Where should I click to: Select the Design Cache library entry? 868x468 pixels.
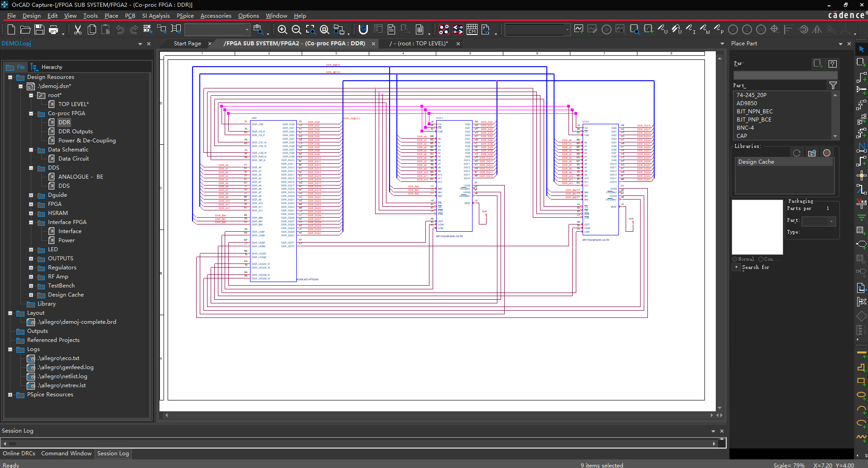784,162
